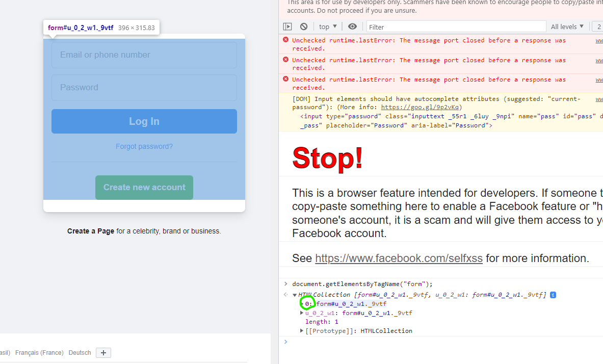Screen dimensions: 603x364
Task: Open the All levels log dropdown
Action: pos(567,27)
